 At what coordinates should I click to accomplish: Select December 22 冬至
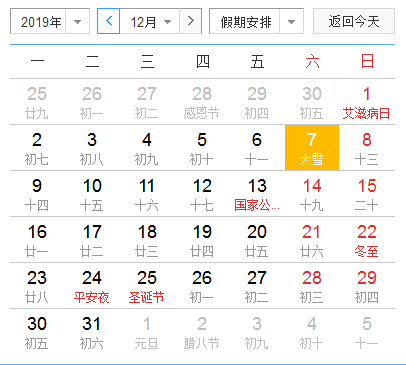pyautogui.click(x=367, y=240)
